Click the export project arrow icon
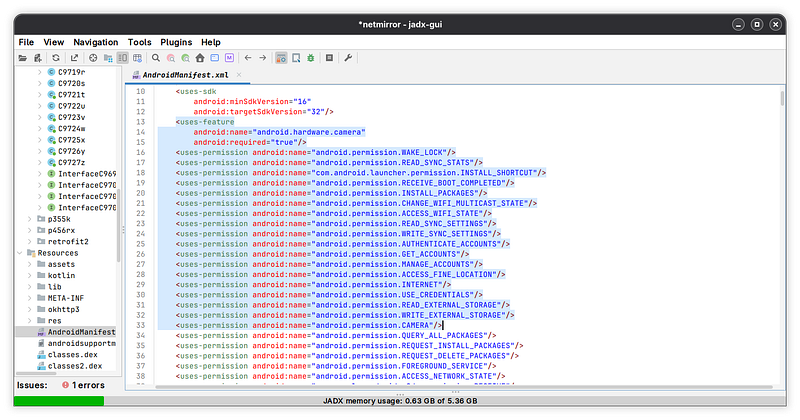 74,58
